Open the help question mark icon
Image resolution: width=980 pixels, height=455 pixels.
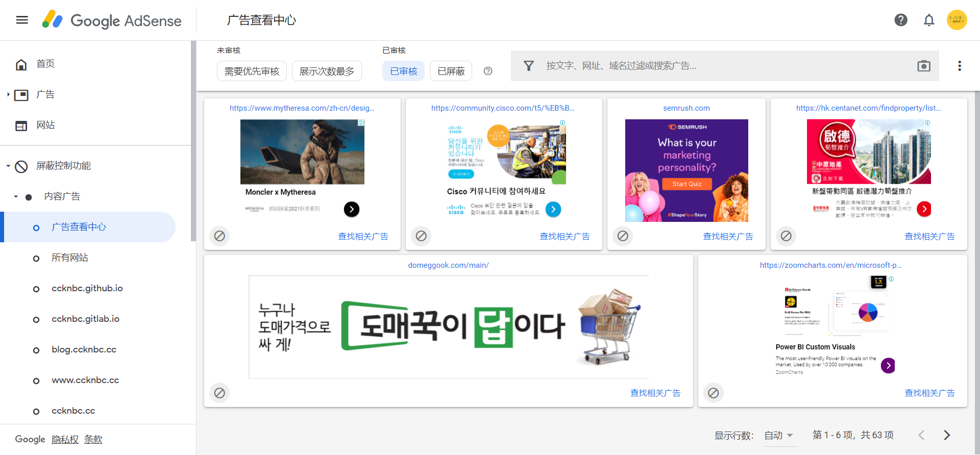click(901, 20)
